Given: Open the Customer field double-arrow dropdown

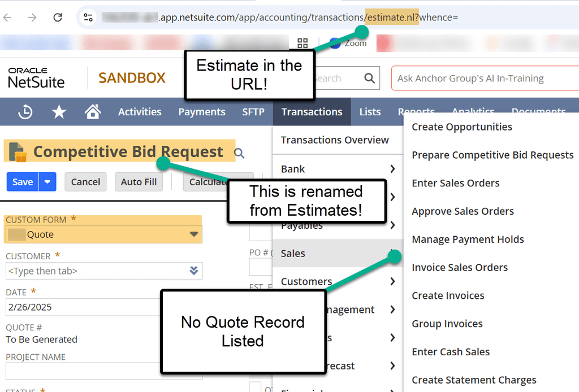Looking at the screenshot, I should (194, 271).
